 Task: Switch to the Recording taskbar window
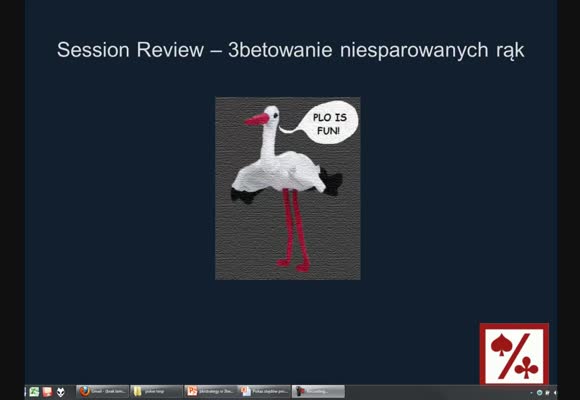coord(318,391)
